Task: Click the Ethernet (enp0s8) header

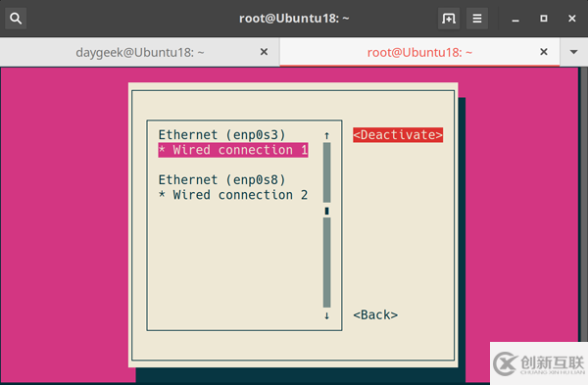Action: pyautogui.click(x=221, y=180)
